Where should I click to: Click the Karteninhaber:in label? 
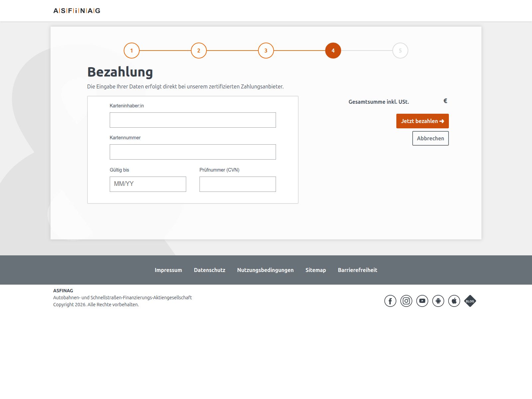127,106
